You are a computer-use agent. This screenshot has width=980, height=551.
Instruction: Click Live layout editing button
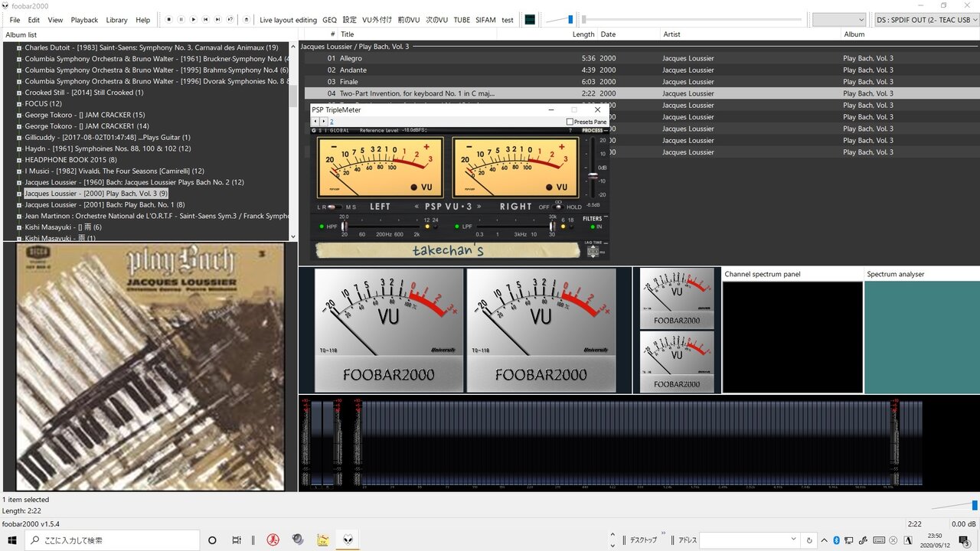(288, 20)
